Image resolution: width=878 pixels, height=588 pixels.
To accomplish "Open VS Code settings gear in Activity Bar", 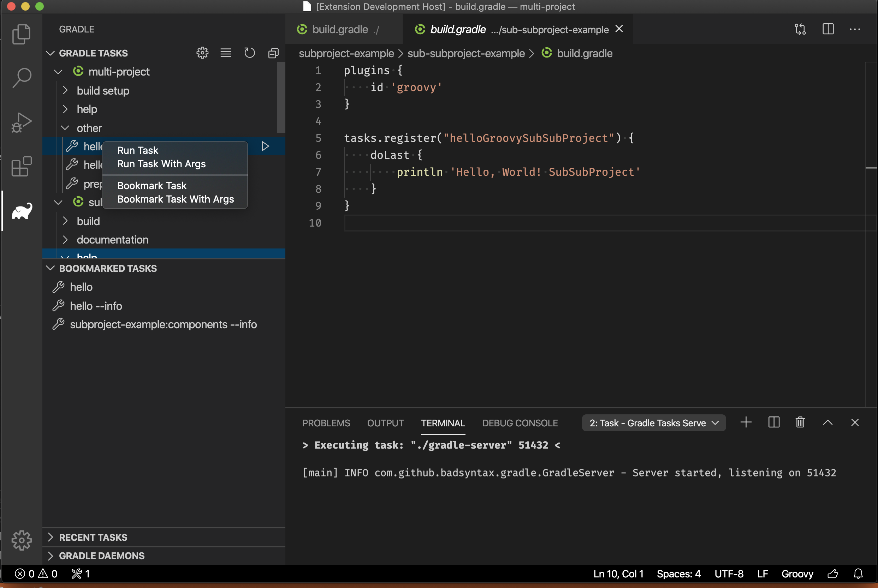I will [22, 540].
